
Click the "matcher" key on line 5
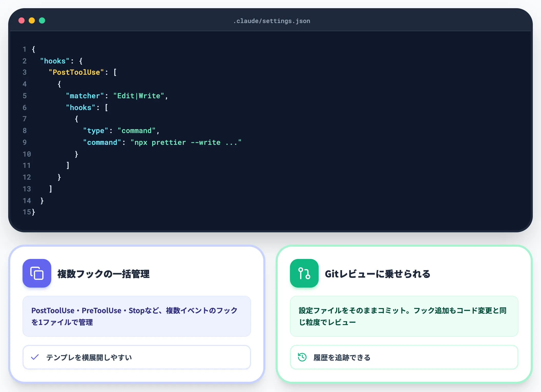[85, 96]
